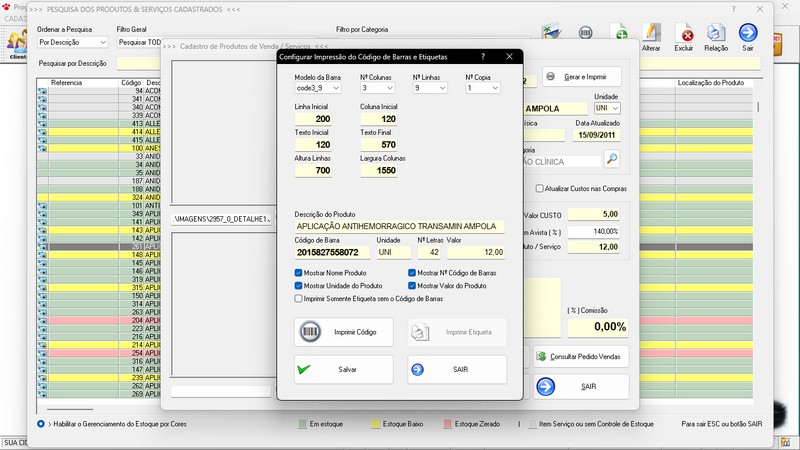This screenshot has height=450, width=800.
Task: Uncheck Mostrar Nome Produto checkbox
Action: coord(299,272)
